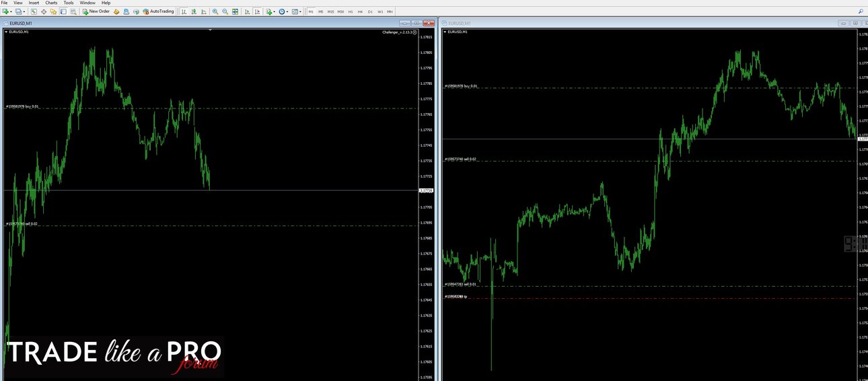Minimize the right EURUSD,M1 chart window
This screenshot has width=868, height=381.
click(x=842, y=23)
